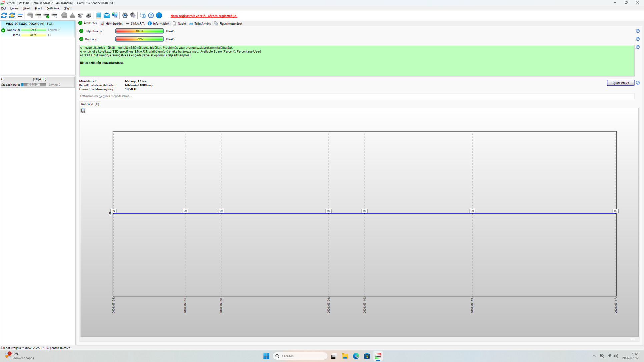Switch to the Áttekintés tab
This screenshot has width=644, height=362.
point(88,23)
